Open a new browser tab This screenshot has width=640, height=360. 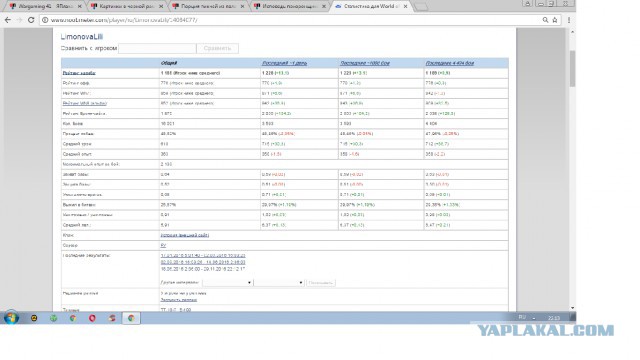(x=420, y=7)
